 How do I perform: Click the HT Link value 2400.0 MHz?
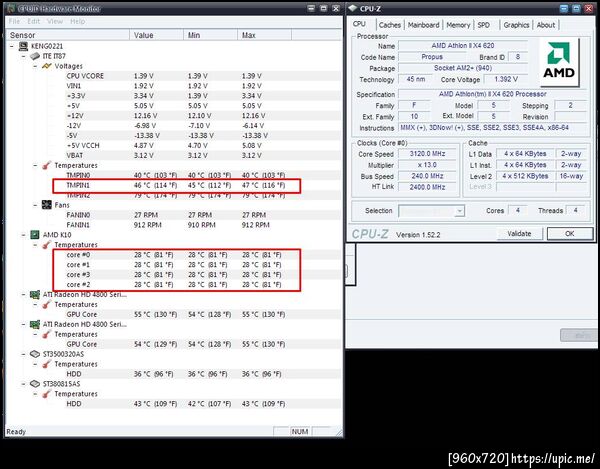click(x=427, y=187)
